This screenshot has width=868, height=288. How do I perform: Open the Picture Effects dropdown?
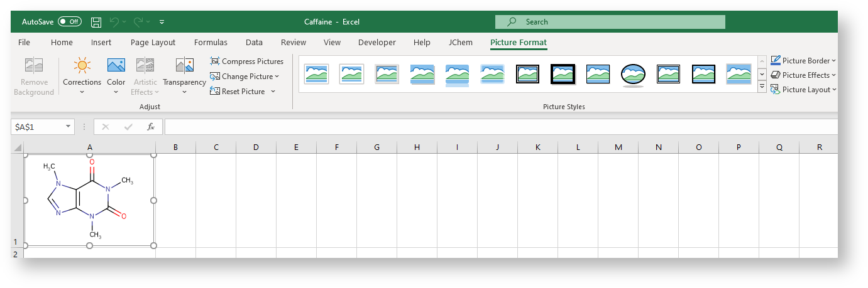803,75
